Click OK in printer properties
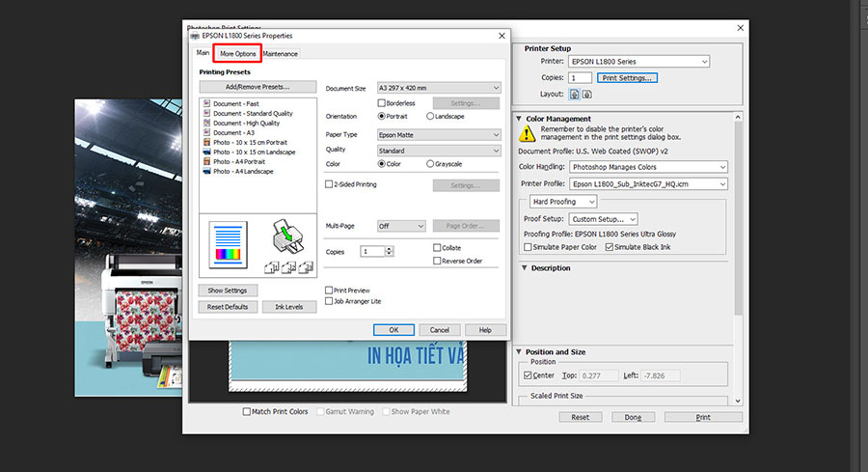 pos(393,330)
